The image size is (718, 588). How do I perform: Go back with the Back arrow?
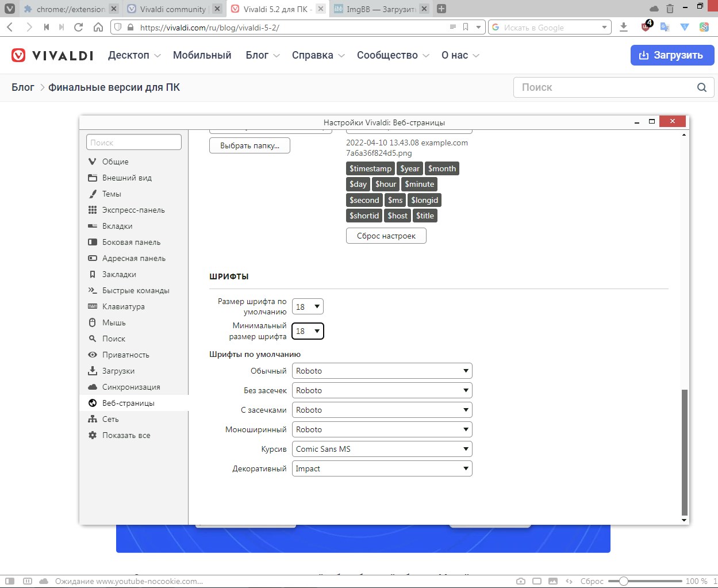[x=10, y=27]
